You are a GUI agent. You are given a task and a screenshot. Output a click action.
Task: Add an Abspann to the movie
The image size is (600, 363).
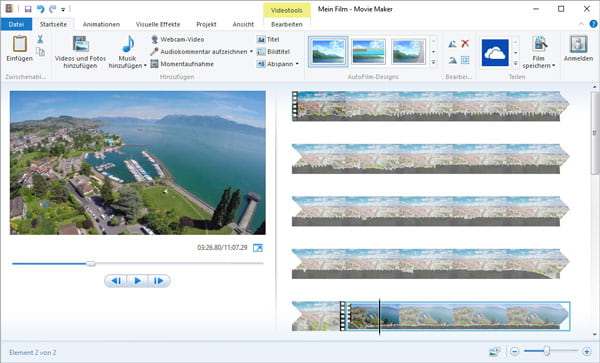(275, 64)
